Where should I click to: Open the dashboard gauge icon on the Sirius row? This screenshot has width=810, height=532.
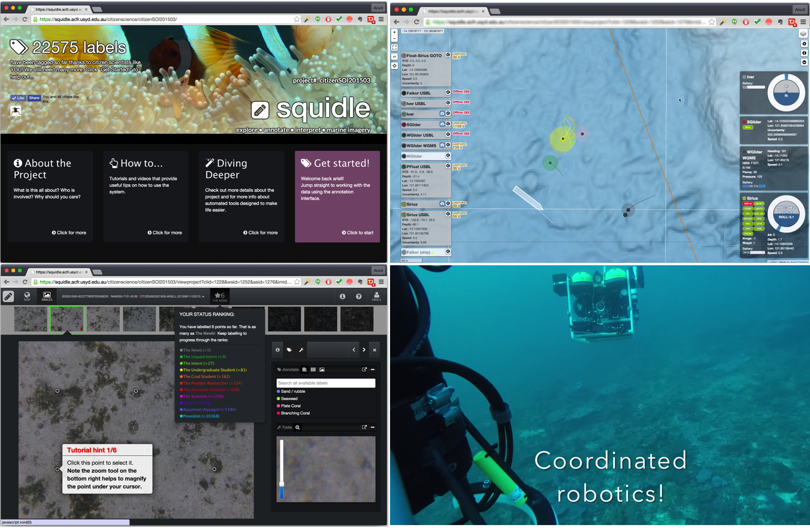pyautogui.click(x=442, y=204)
